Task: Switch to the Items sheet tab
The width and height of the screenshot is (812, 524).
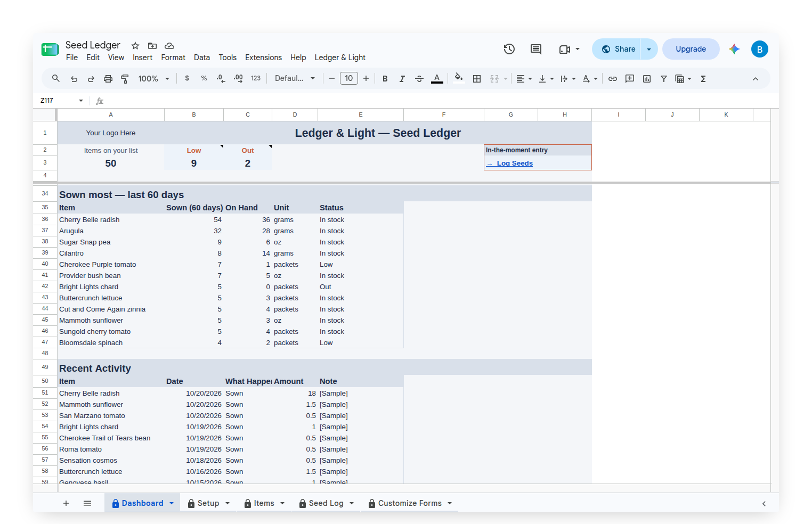Action: (264, 503)
